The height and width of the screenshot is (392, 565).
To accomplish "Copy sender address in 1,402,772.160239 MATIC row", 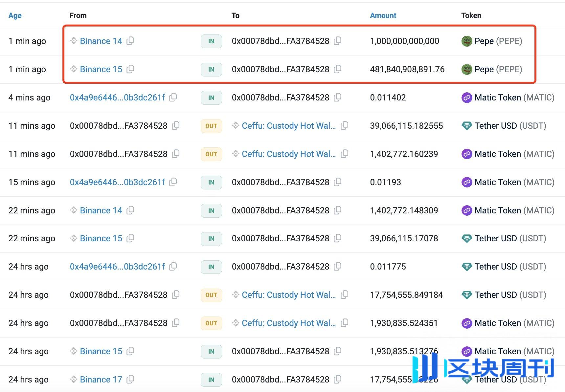I will tap(176, 154).
